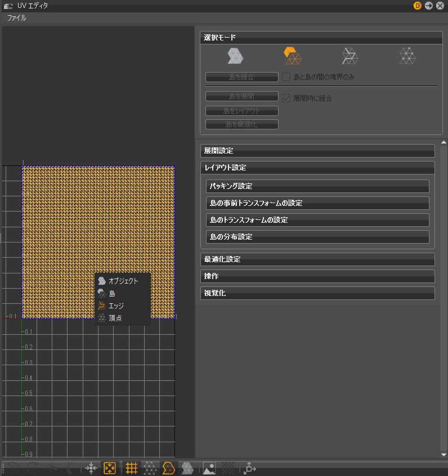Screen dimensions: 448x476
Task: Select Object selection mode icon in panel
Action: pos(235,56)
